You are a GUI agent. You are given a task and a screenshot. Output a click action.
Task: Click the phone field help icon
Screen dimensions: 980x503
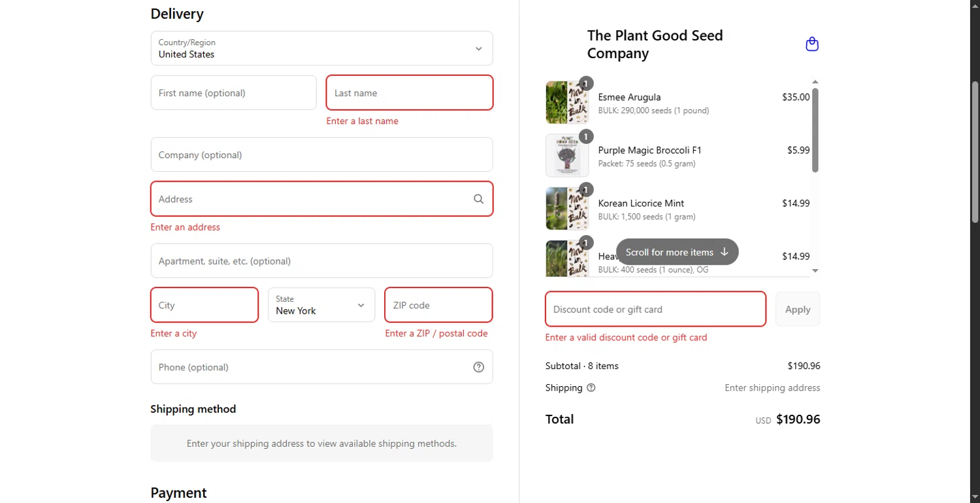[x=479, y=367]
